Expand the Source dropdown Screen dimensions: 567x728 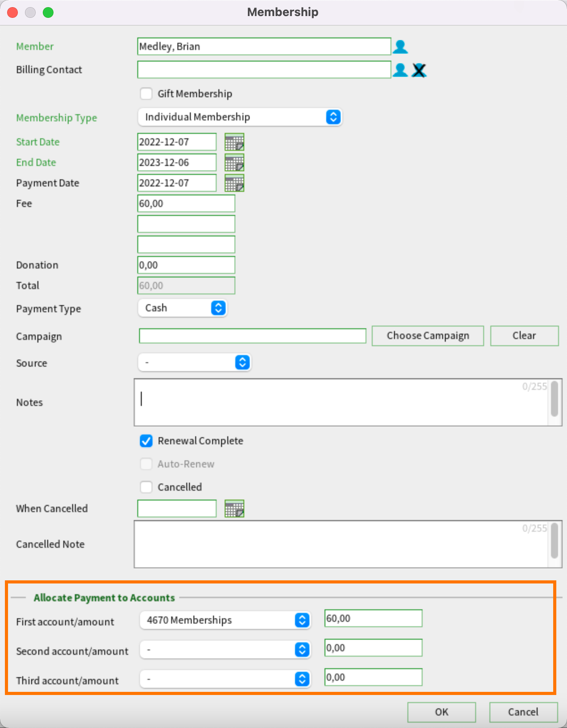pyautogui.click(x=195, y=362)
